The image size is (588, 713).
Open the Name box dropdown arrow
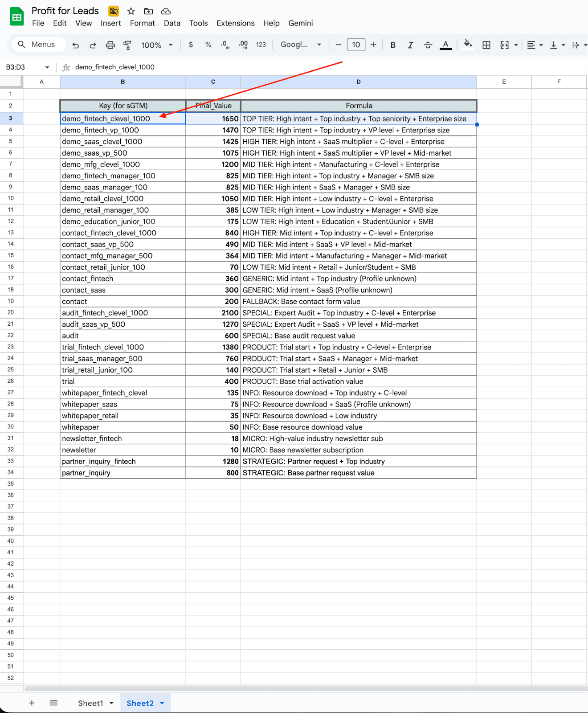[47, 67]
